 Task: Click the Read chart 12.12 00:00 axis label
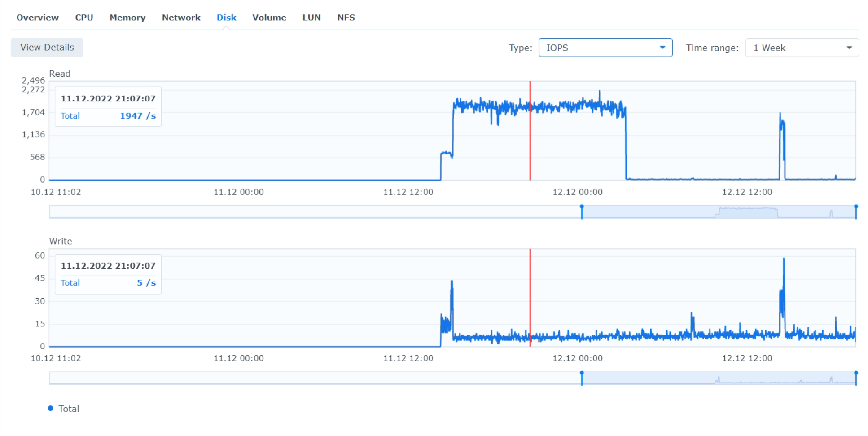(577, 192)
